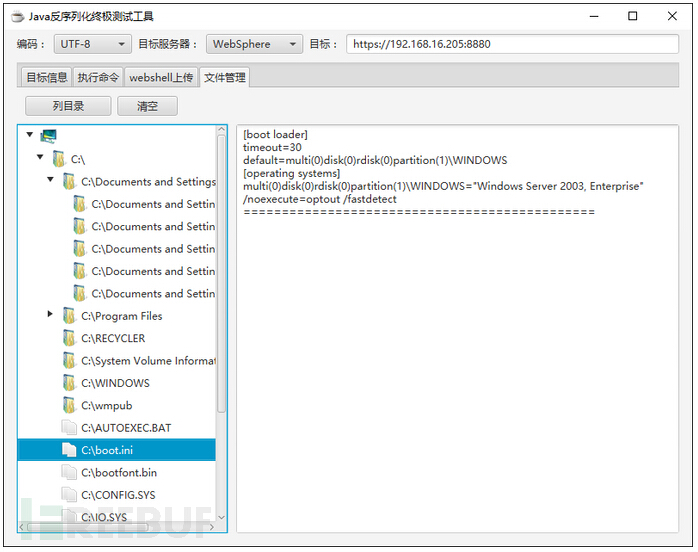This screenshot has height=552, width=698.
Task: Click the target URL input field
Action: click(512, 44)
